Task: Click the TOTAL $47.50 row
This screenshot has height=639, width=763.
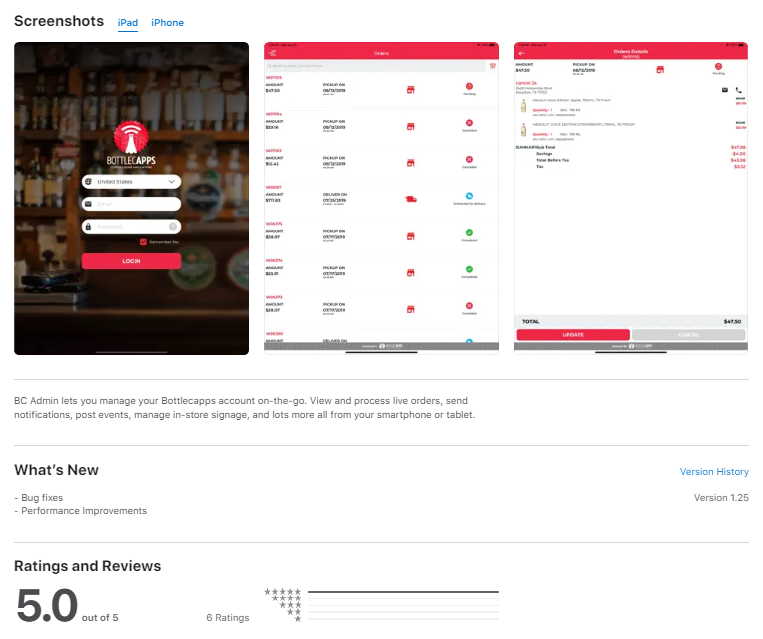Action: tap(631, 321)
